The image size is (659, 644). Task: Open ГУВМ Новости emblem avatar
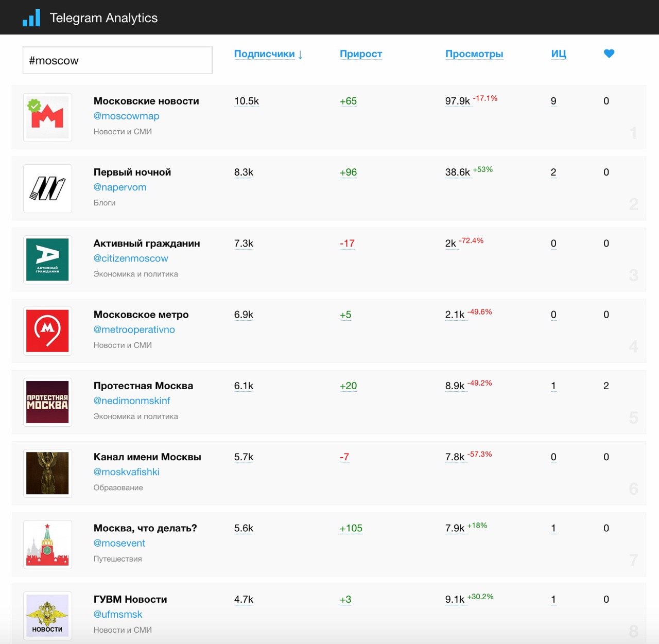(x=47, y=616)
